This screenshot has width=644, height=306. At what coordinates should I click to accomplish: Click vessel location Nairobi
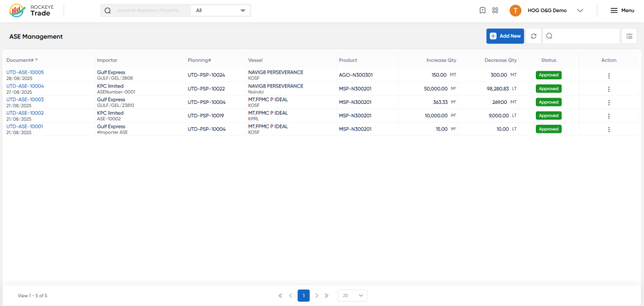[x=255, y=92]
